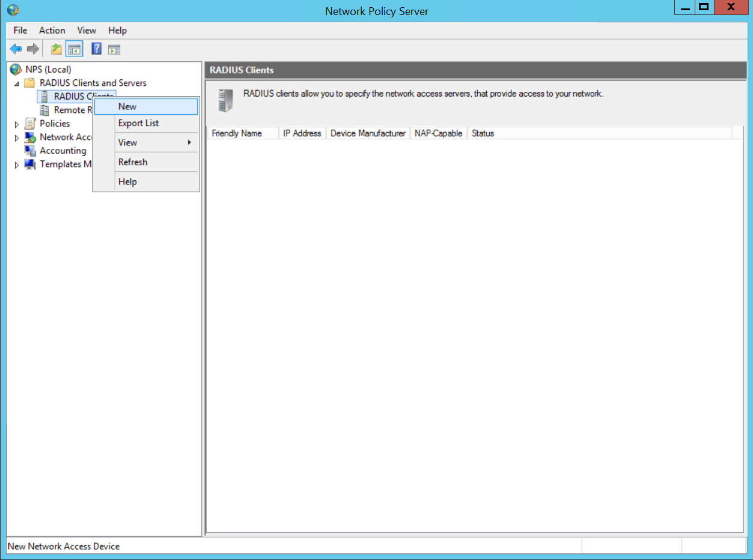Click the Network Access Protection icon
This screenshot has width=753, height=560.
pyautogui.click(x=29, y=137)
